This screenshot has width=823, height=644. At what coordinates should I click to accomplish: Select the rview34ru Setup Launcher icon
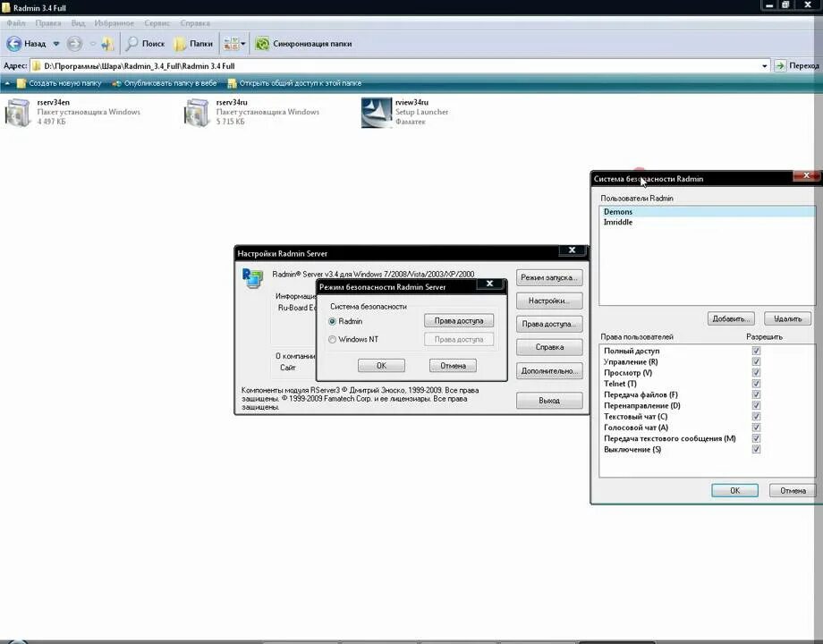click(x=377, y=113)
